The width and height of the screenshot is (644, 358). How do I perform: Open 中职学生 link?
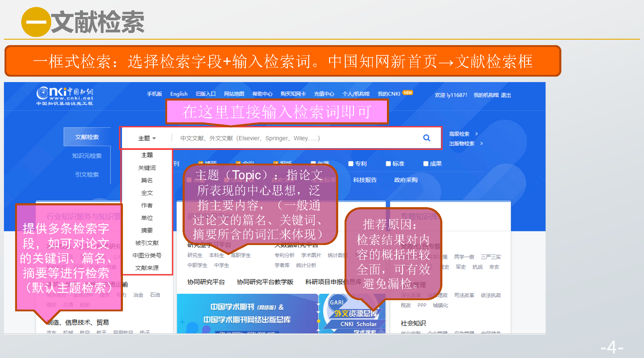(197, 265)
